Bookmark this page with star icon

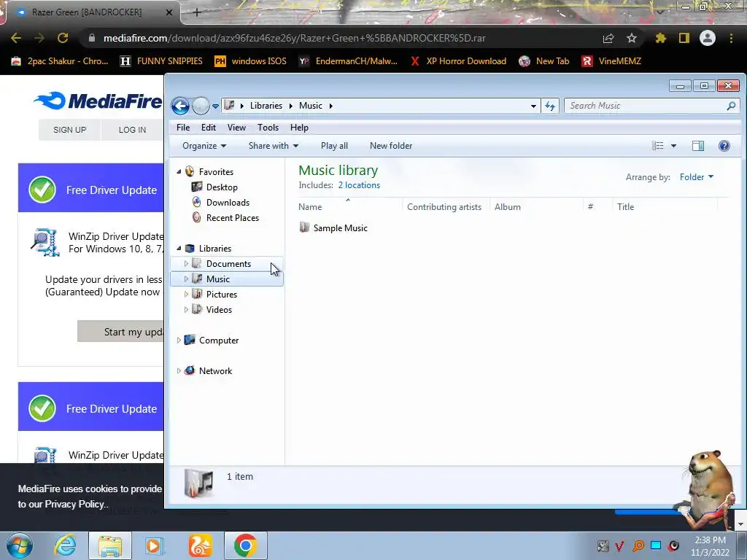632,38
